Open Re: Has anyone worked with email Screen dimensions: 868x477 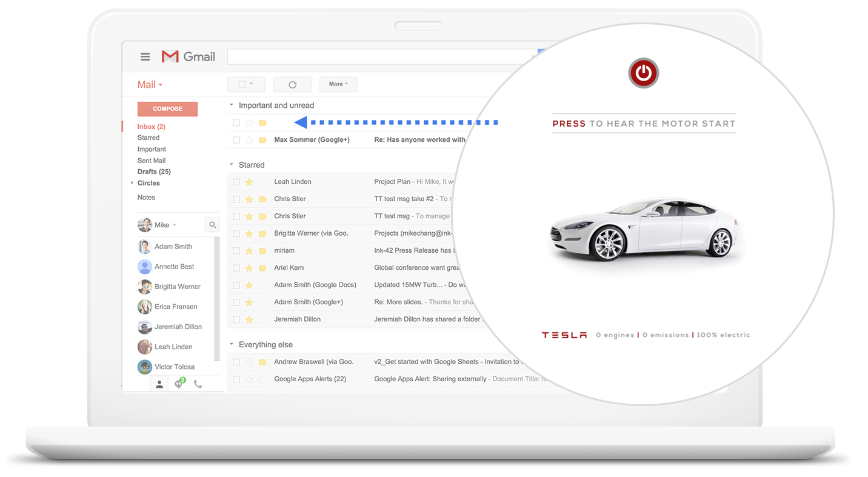coord(419,140)
